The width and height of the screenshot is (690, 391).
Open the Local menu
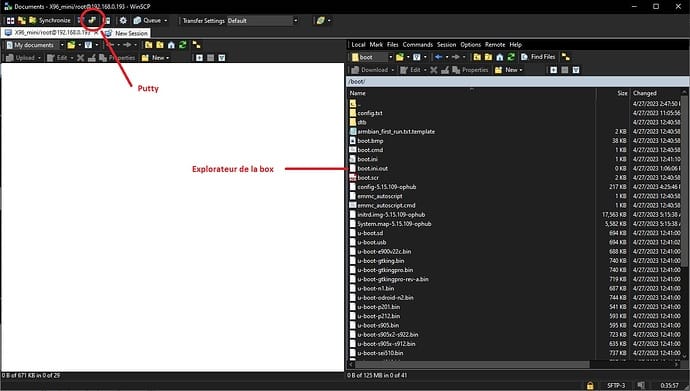point(358,44)
